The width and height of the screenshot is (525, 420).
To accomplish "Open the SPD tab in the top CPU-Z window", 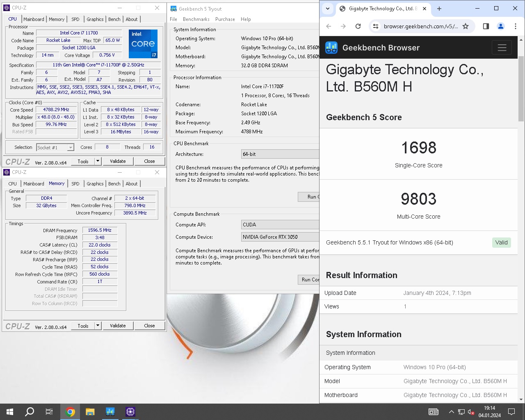I will (x=75, y=19).
